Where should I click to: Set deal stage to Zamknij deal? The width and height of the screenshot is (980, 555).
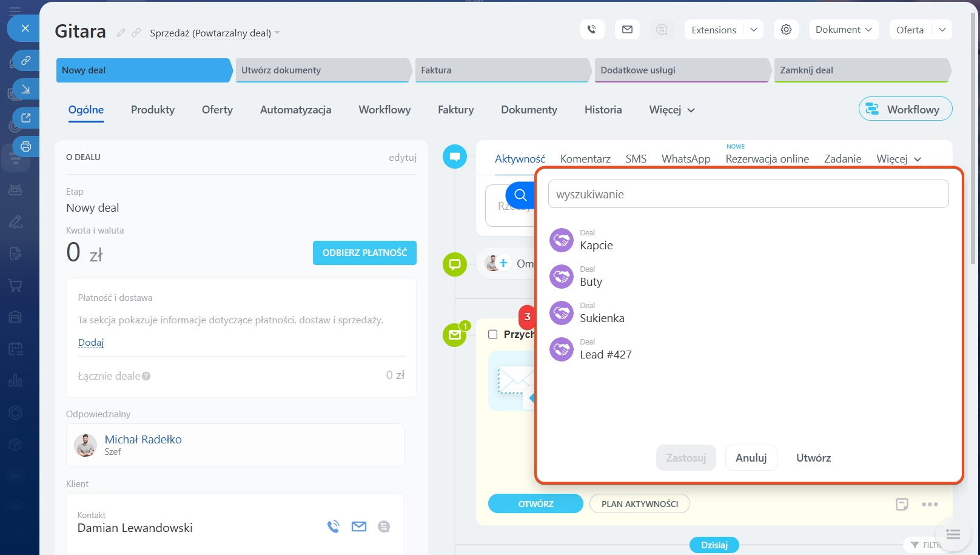(x=862, y=70)
